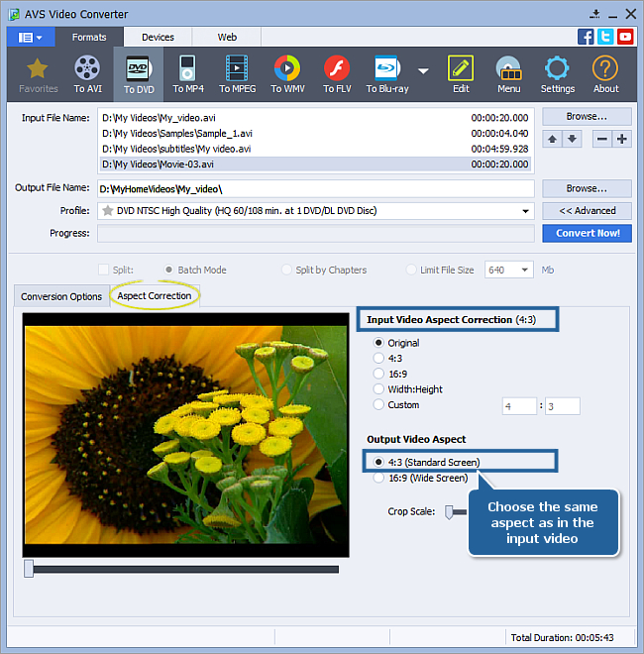Image resolution: width=644 pixels, height=654 pixels.
Task: Open the Profile dropdown list
Action: 525,211
